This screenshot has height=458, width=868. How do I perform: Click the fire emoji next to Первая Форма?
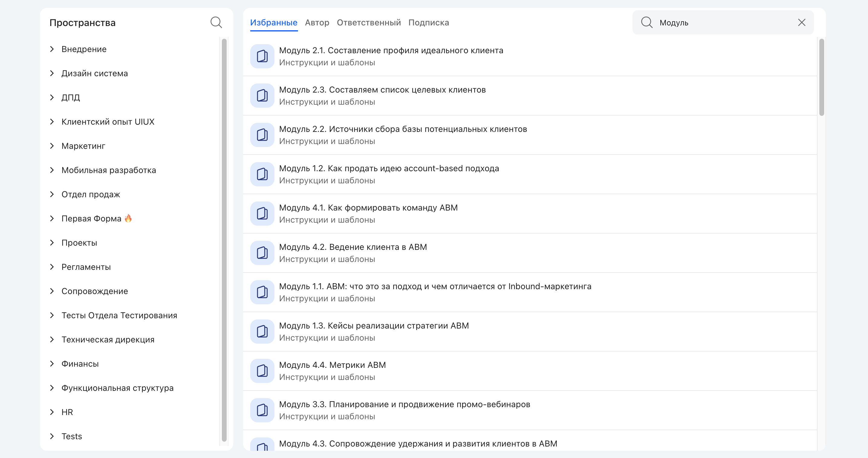pyautogui.click(x=128, y=218)
